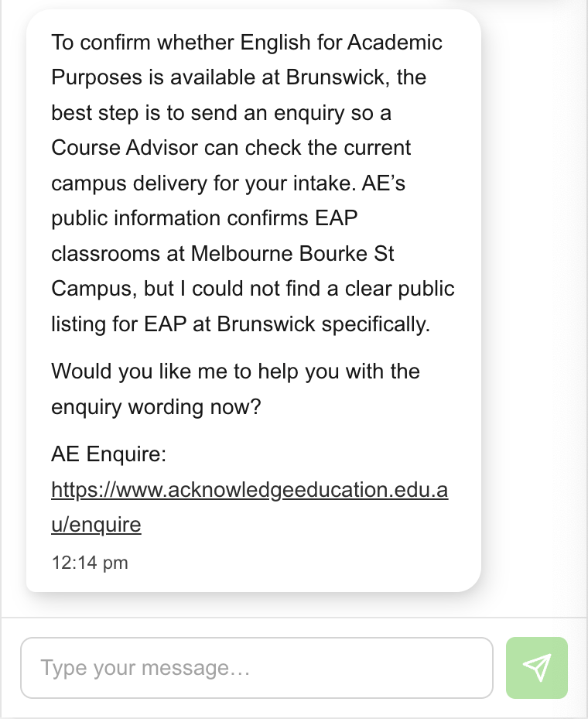
Task: Focus the Type your message input field
Action: 257,668
